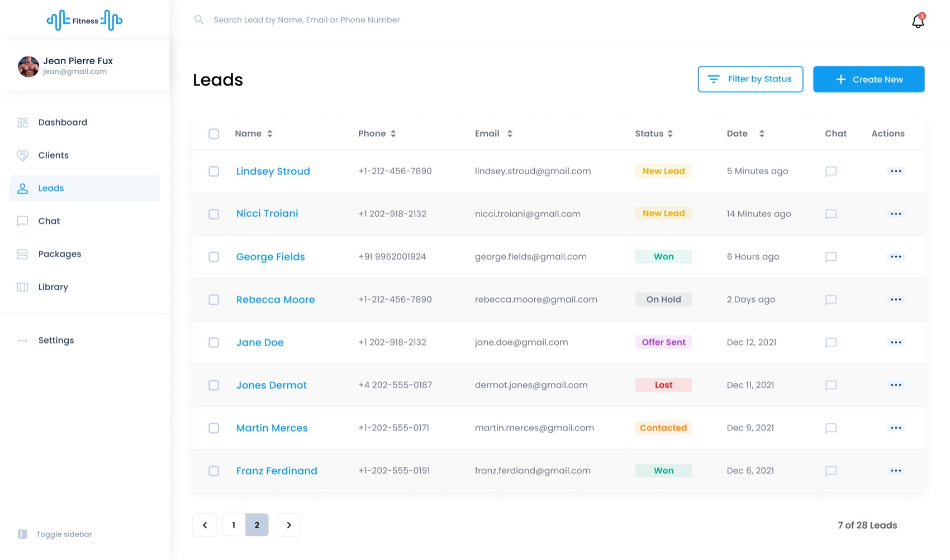Open Settings from the sidebar
The width and height of the screenshot is (950, 560).
click(85, 341)
